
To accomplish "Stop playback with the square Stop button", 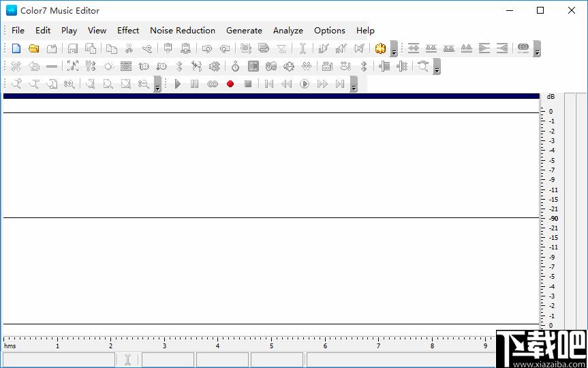I will point(248,84).
